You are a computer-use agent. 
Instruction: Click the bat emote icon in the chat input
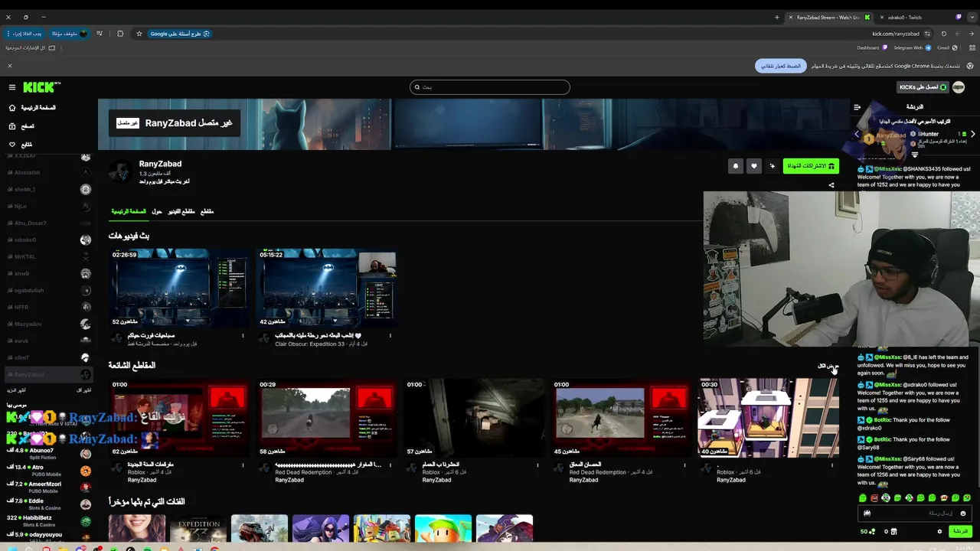point(867,514)
